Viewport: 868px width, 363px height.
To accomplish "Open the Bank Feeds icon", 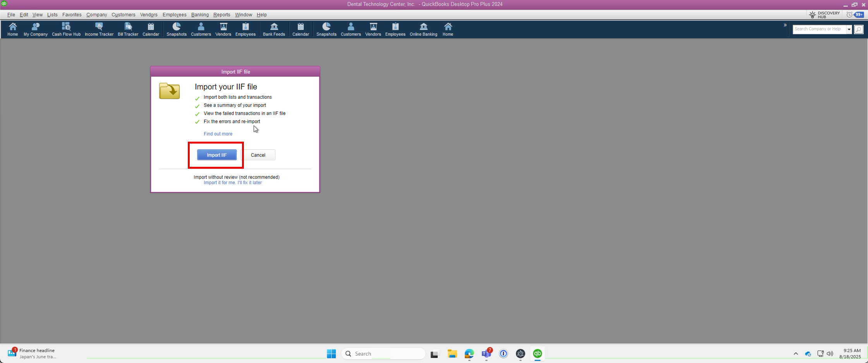I will click(x=274, y=29).
